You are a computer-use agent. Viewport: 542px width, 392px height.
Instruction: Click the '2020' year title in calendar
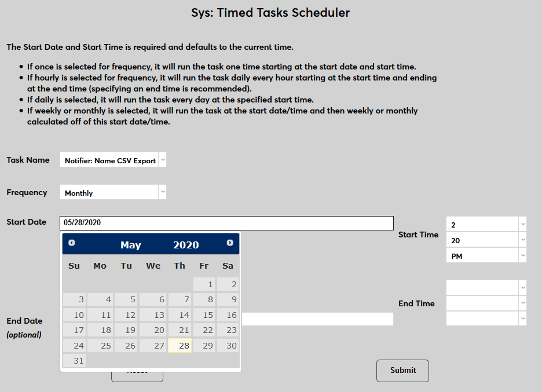186,245
